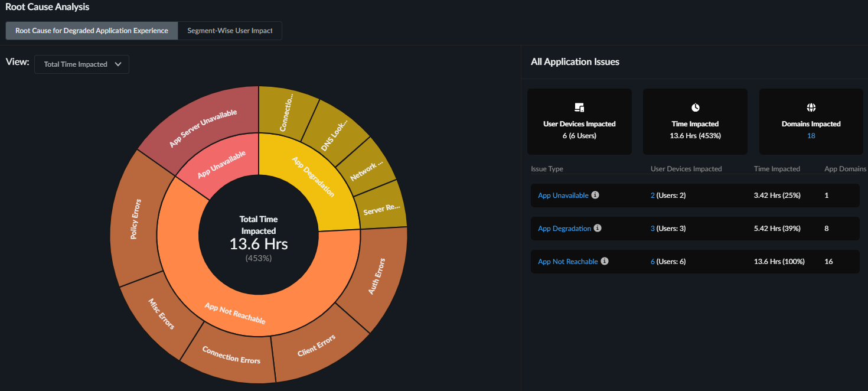Click the User Devices Impacted column header
The height and width of the screenshot is (391, 868).
coord(686,169)
